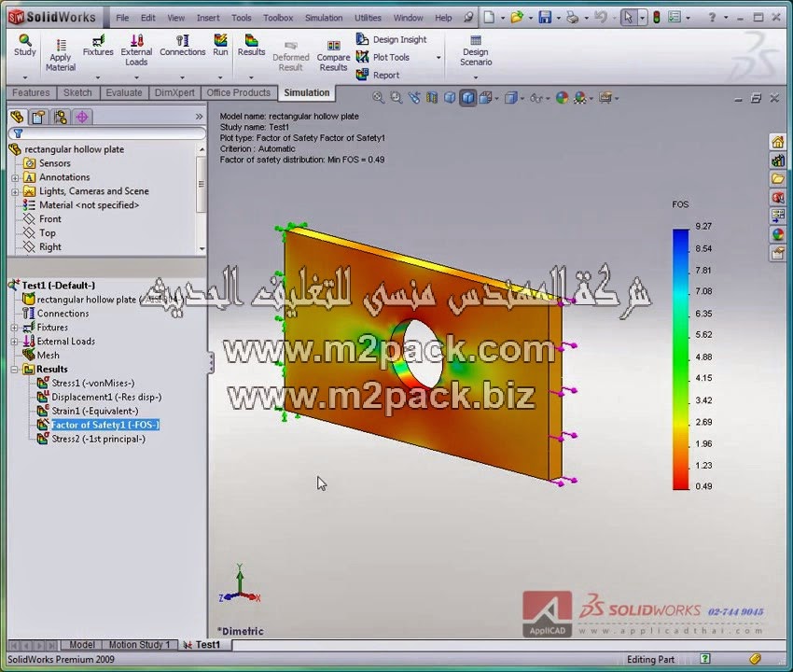The image size is (793, 672).
Task: Open the Insert menu
Action: (208, 18)
